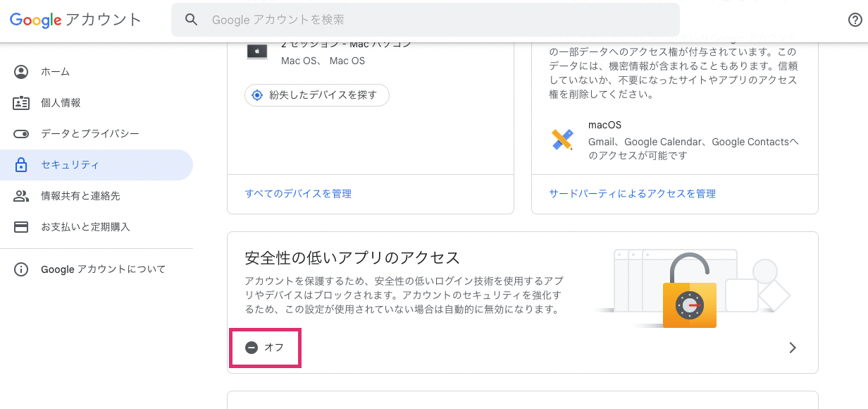868x409 pixels.
Task: Click the Google account logo
Action: click(75, 20)
